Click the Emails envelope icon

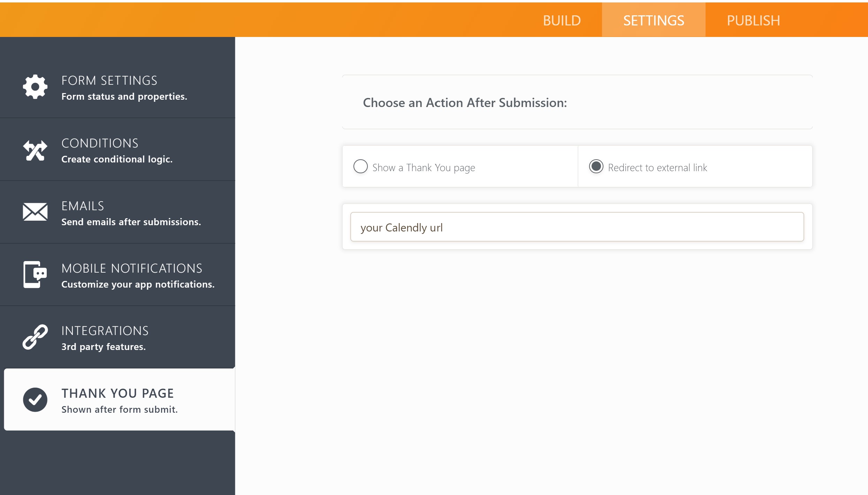[x=35, y=212]
